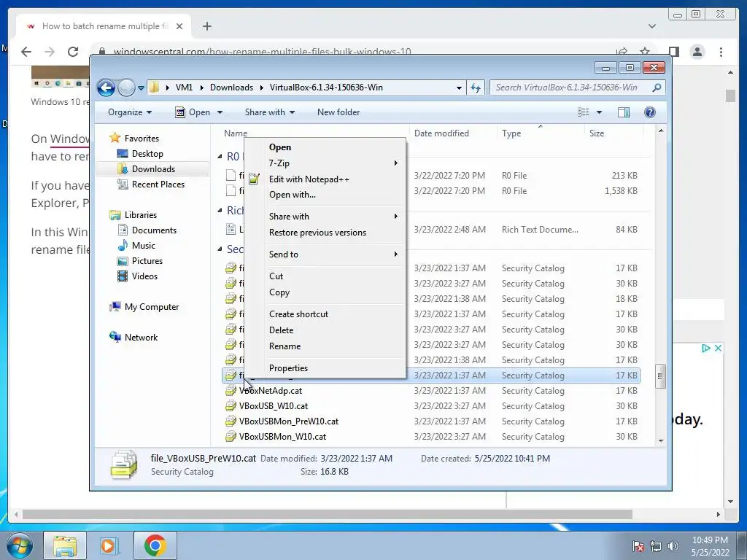Image resolution: width=747 pixels, height=560 pixels.
Task: Sort by the Type column header
Action: point(511,134)
